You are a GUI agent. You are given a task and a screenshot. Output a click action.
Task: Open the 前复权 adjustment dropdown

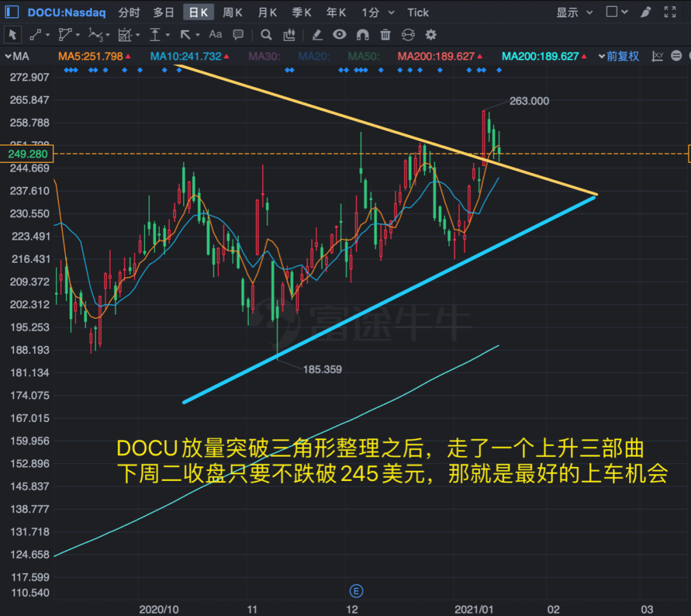coord(618,56)
